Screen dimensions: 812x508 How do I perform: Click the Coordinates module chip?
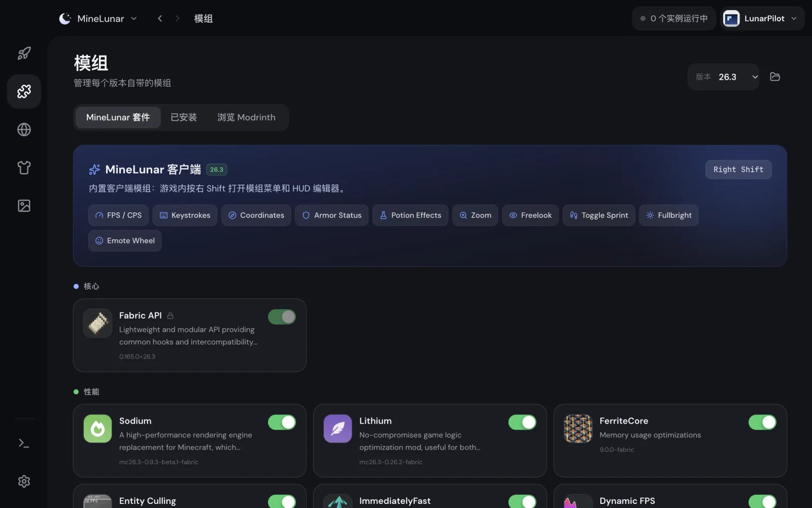click(256, 215)
